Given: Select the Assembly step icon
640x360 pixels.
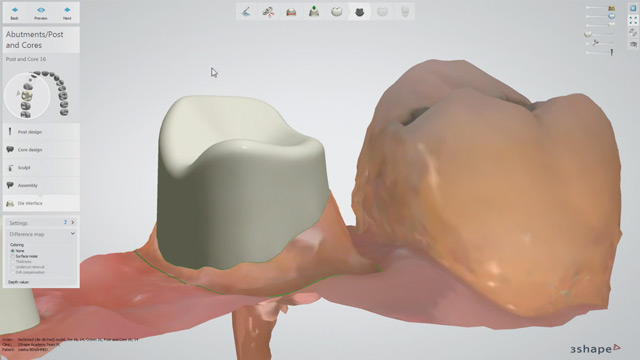Looking at the screenshot, I should (x=10, y=185).
